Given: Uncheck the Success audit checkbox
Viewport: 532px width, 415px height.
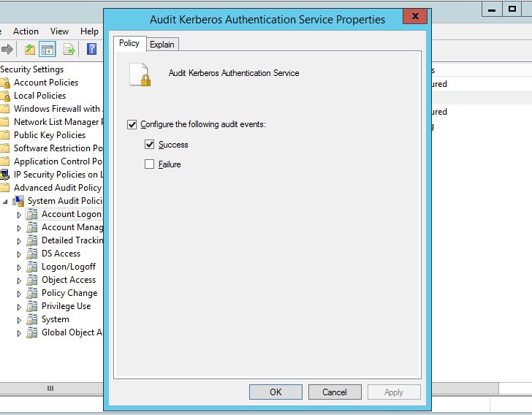Looking at the screenshot, I should (150, 145).
